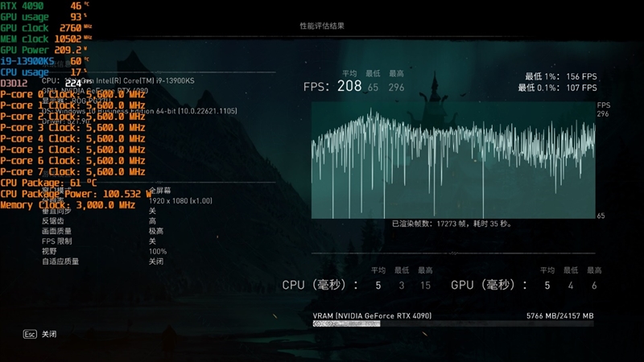The height and width of the screenshot is (362, 644).
Task: Click the FPS history graph
Action: 453,160
